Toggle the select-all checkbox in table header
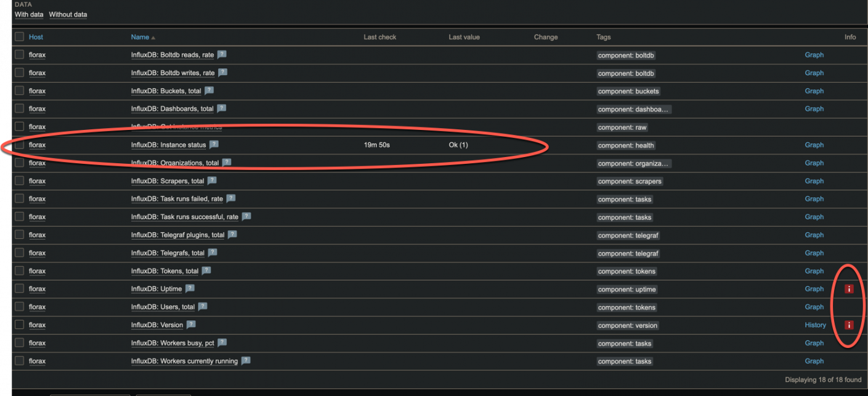 pos(19,36)
